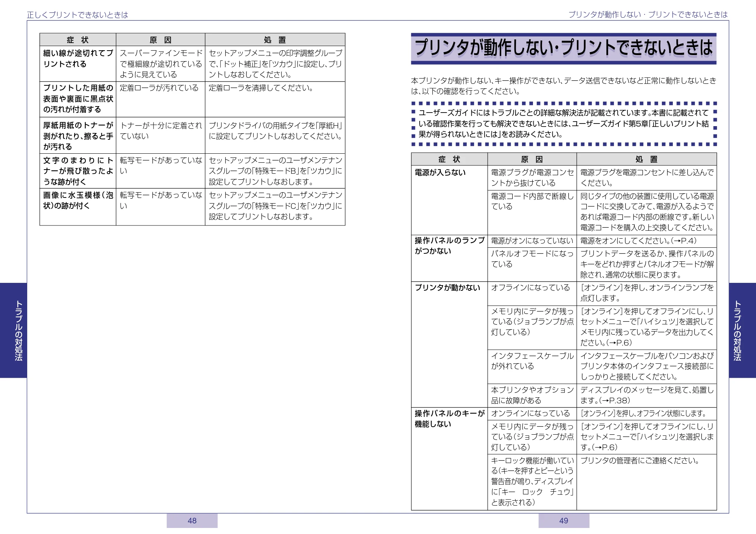This screenshot has width=756, height=534.
Task: Click page number 49
Action: pyautogui.click(x=564, y=521)
